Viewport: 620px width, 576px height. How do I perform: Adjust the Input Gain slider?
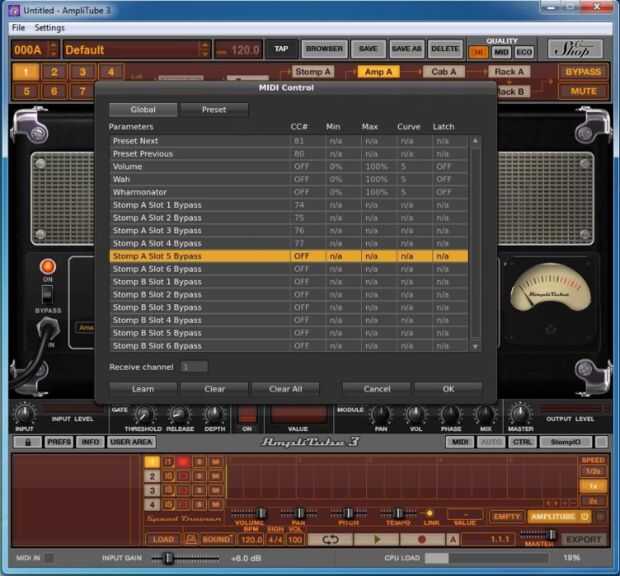coord(170,557)
